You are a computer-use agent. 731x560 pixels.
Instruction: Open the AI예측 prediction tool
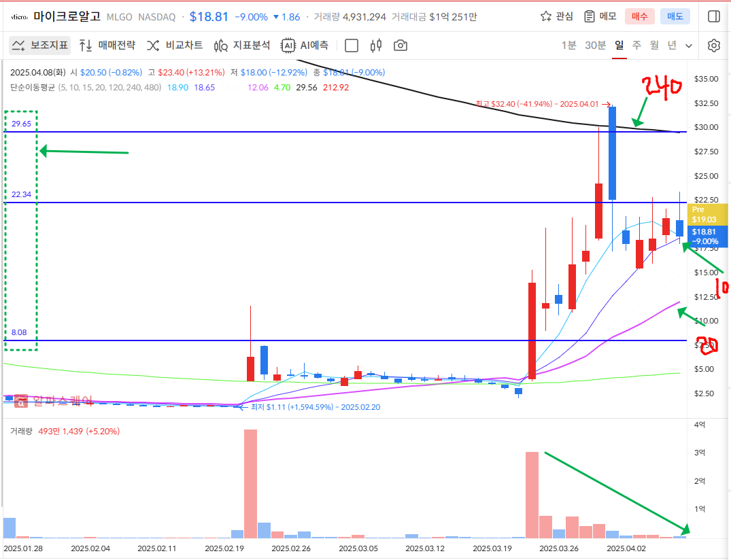click(x=305, y=45)
